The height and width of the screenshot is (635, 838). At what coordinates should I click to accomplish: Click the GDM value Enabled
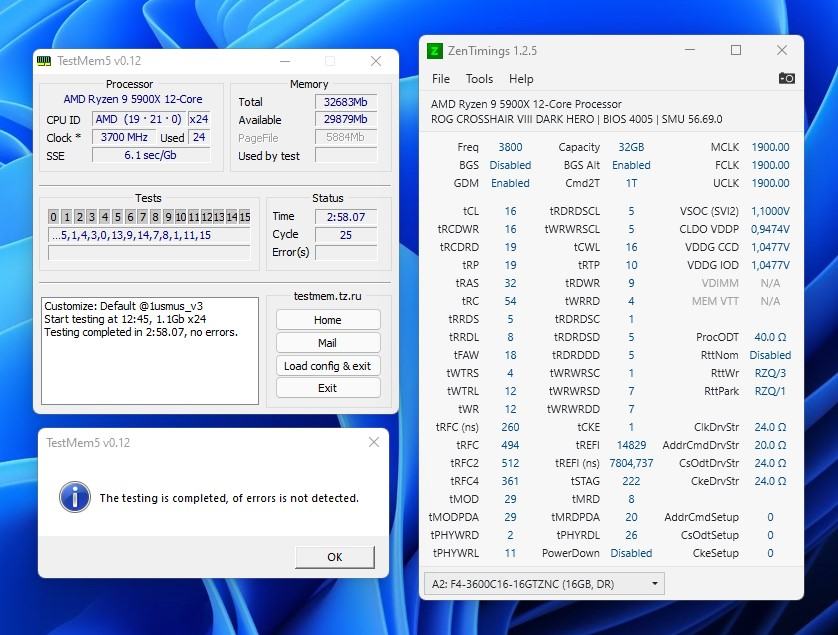(510, 183)
